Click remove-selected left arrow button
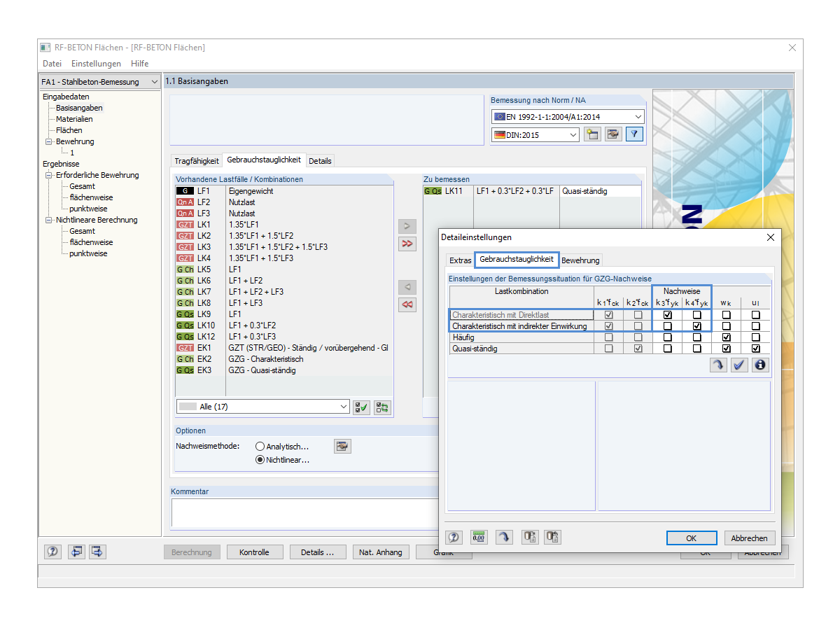840x630 pixels. 407,287
